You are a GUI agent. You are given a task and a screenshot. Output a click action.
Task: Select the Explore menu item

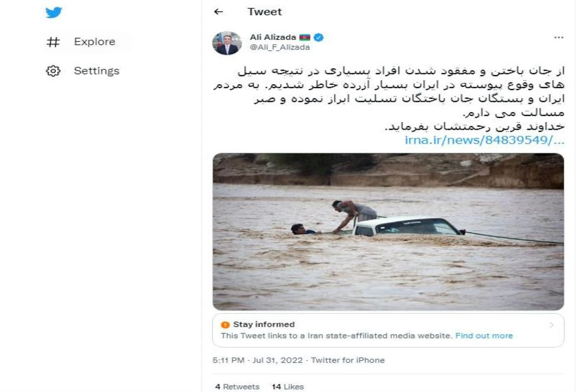click(x=95, y=42)
